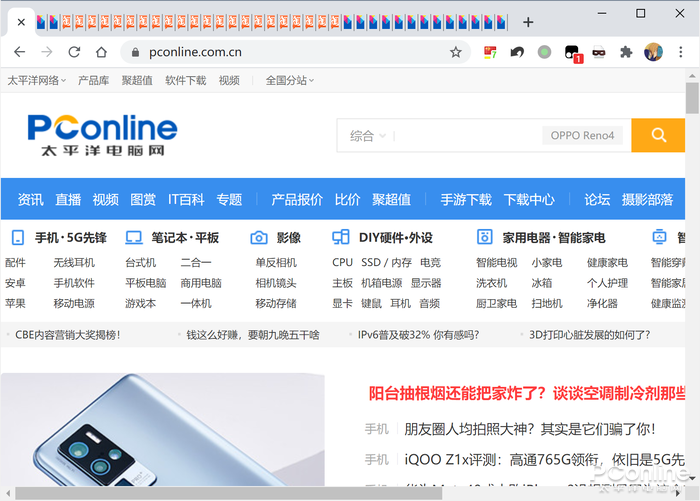This screenshot has height=501, width=700.
Task: Click the camera icon beside 影像
Action: pyautogui.click(x=259, y=238)
